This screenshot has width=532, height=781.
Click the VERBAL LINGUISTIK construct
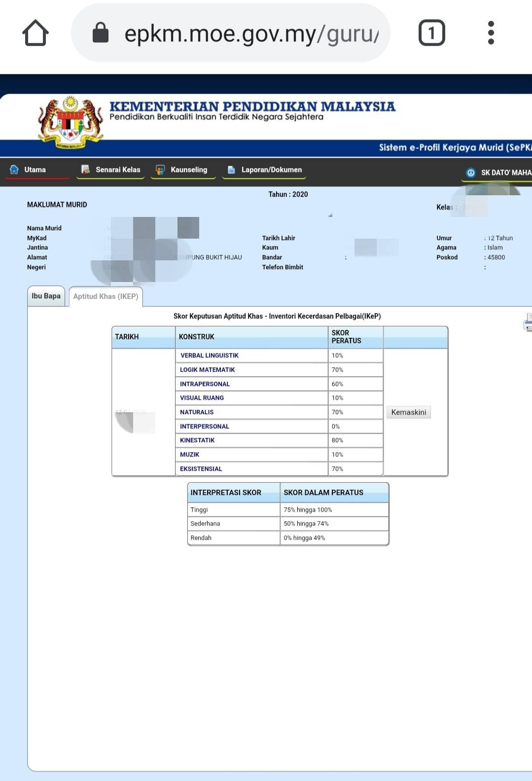pyautogui.click(x=209, y=355)
